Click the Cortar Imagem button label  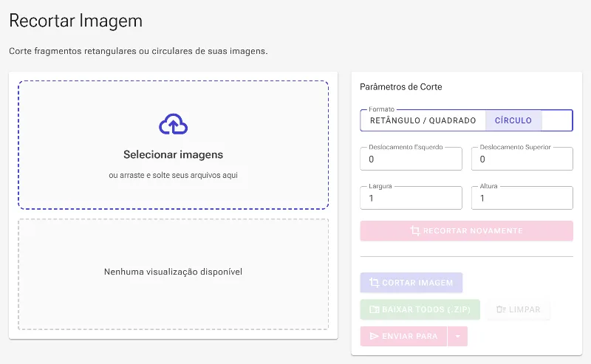coord(417,283)
